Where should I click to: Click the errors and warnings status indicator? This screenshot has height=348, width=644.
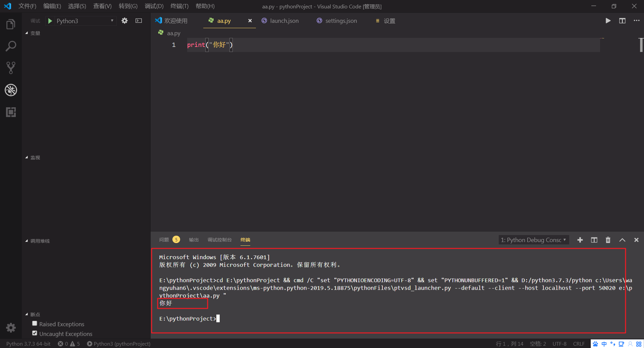(69, 344)
